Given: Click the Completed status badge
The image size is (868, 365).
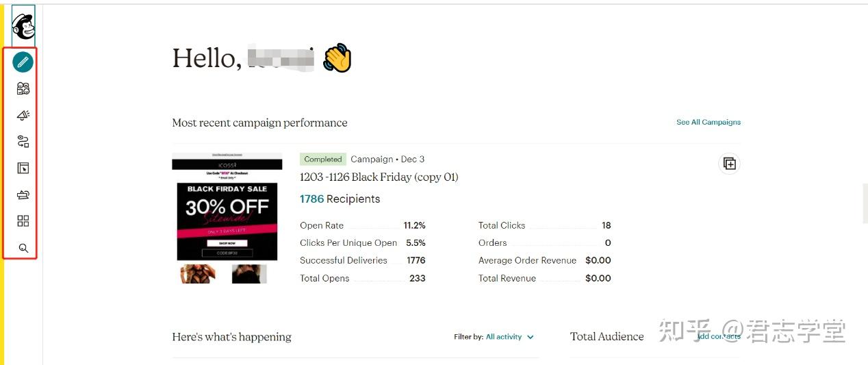Looking at the screenshot, I should click(x=323, y=160).
